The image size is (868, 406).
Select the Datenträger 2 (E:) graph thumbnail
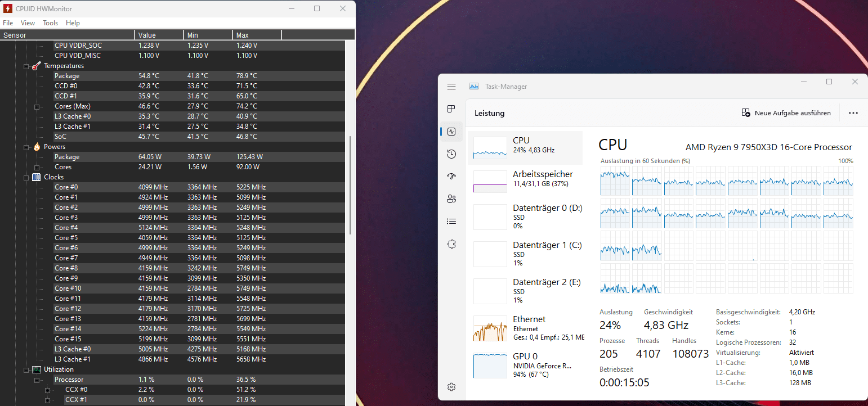coord(490,291)
